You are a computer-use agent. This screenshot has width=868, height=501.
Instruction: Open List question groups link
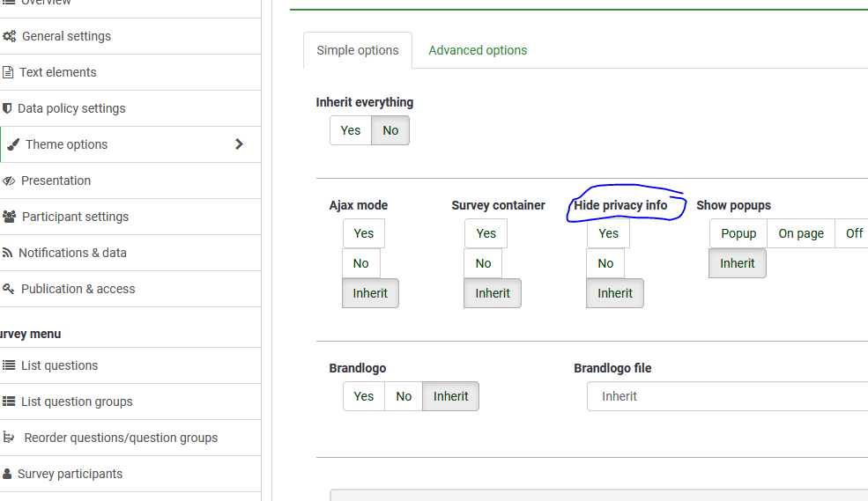point(77,402)
